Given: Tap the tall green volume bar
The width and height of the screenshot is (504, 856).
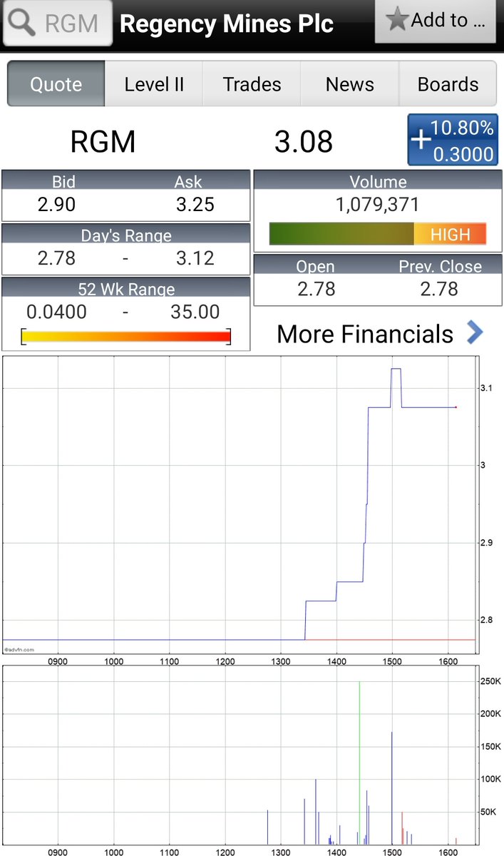Looking at the screenshot, I should tap(359, 762).
